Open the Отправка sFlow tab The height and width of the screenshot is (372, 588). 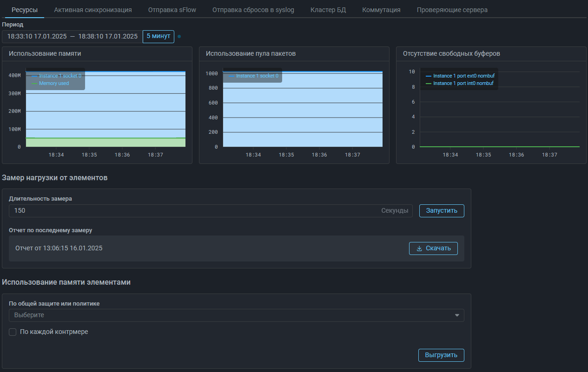point(172,10)
